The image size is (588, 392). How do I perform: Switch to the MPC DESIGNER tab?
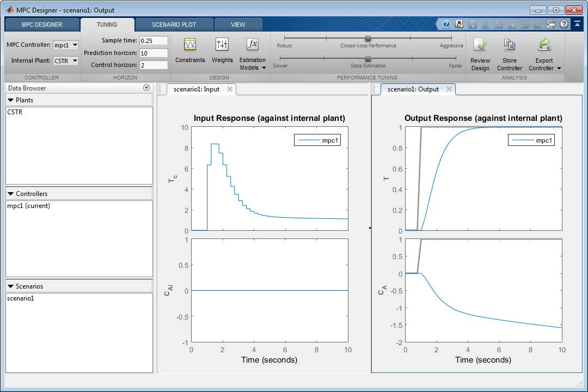[x=42, y=24]
